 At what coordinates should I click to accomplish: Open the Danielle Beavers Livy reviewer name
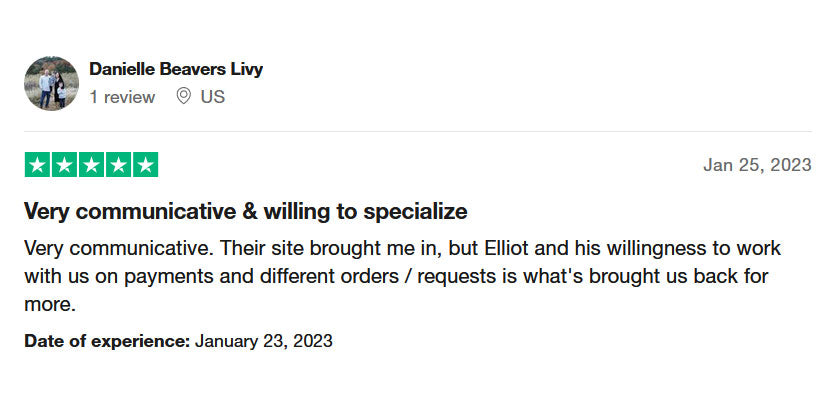click(176, 69)
